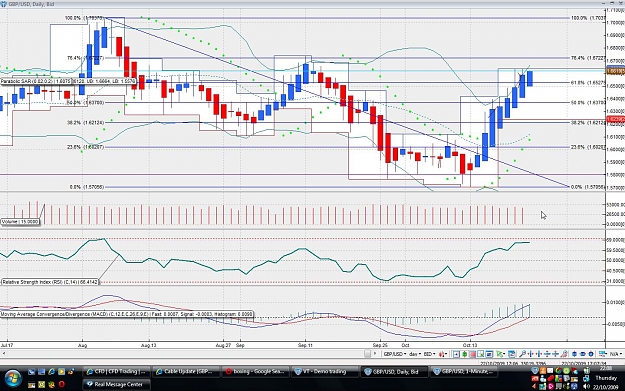The width and height of the screenshot is (625, 391).
Task: Switch to VT - Demo trading taskbar button
Action: coord(325,372)
